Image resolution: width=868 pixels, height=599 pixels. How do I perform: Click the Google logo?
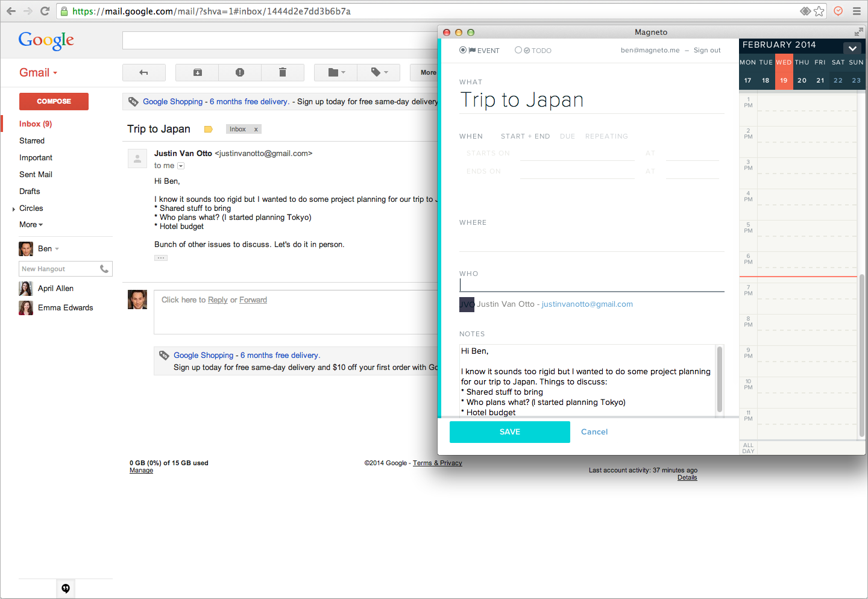[46, 40]
